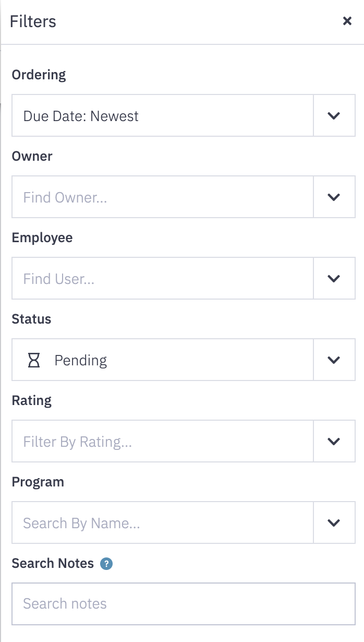Click the Find User input field

point(163,278)
